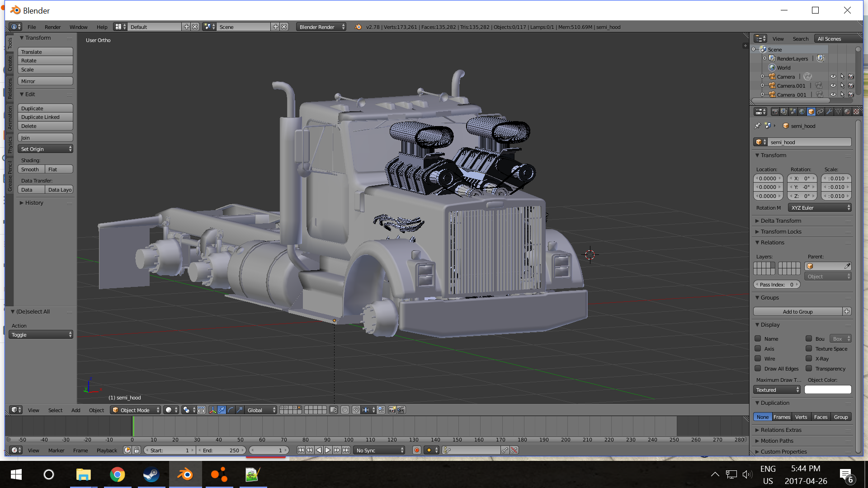Expand the Delta Transform panel
The width and height of the screenshot is (868, 488).
pyautogui.click(x=780, y=221)
